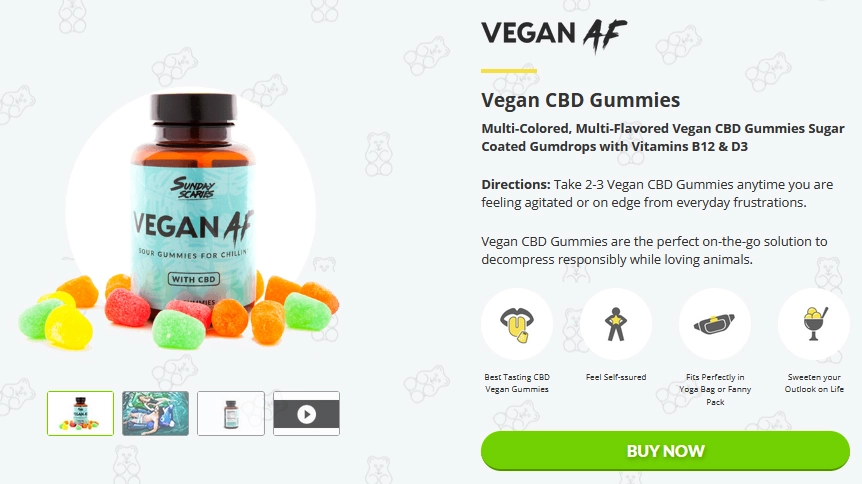Click the Sunday Scaries brand on bottle
862x484 pixels.
click(192, 188)
